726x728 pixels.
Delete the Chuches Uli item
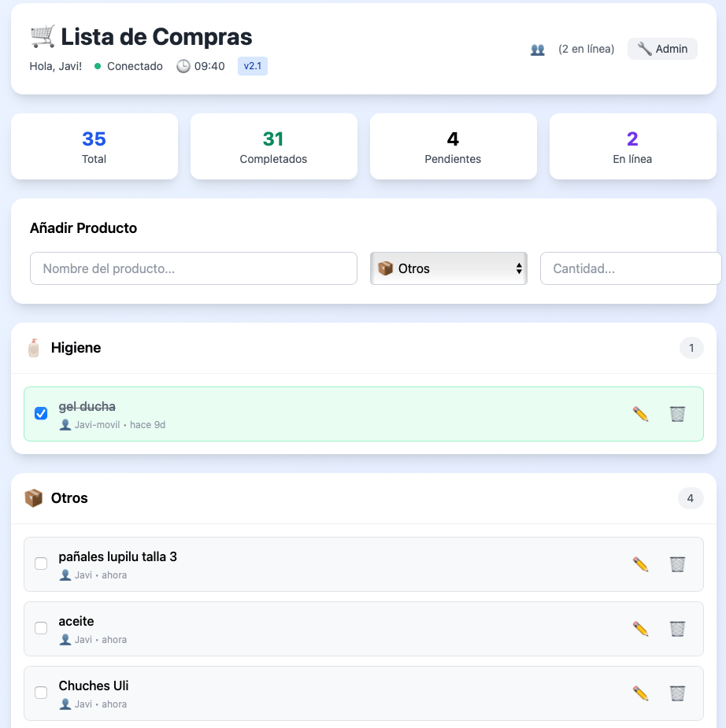point(677,693)
